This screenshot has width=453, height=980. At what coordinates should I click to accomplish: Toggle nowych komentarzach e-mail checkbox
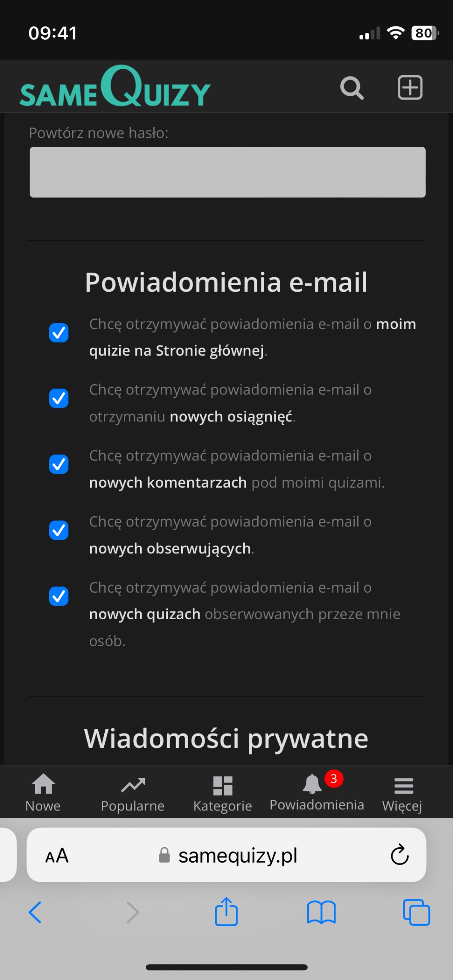pos(59,465)
